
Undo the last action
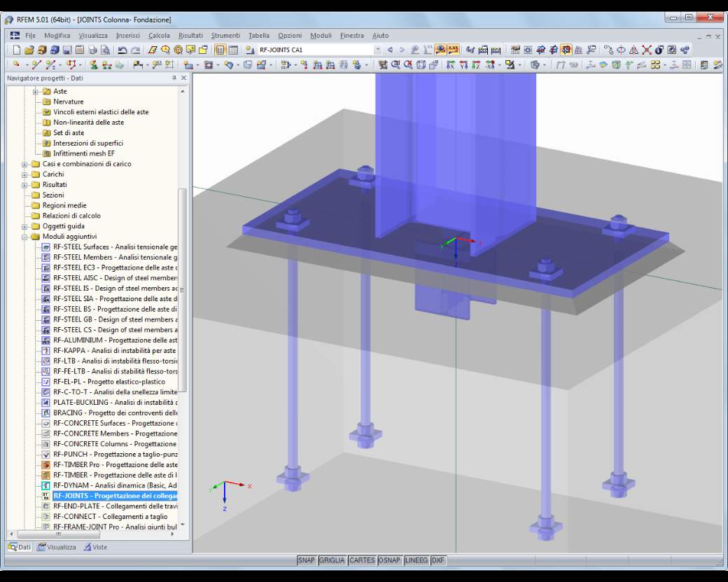(x=122, y=50)
